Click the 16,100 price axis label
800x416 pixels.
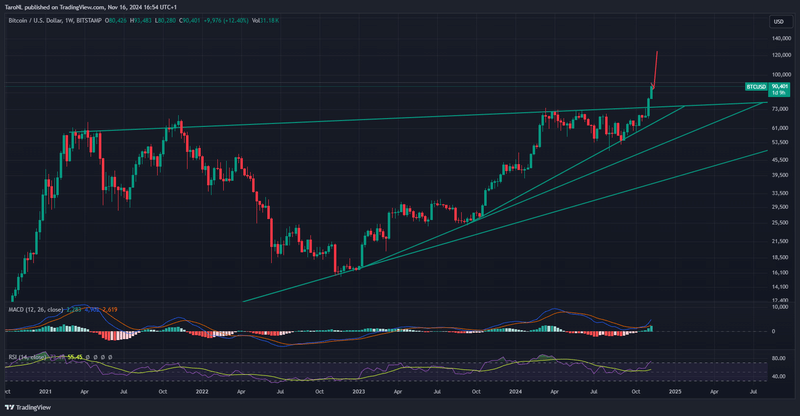[x=781, y=273]
